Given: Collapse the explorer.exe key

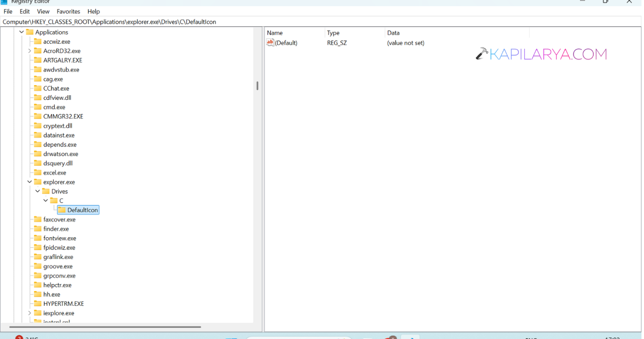Looking at the screenshot, I should pos(30,182).
